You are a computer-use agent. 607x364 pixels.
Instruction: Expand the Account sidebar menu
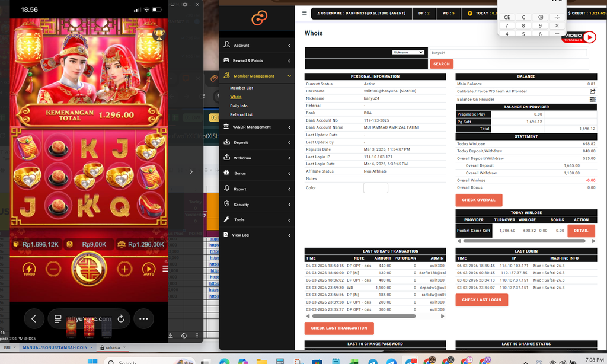(257, 45)
